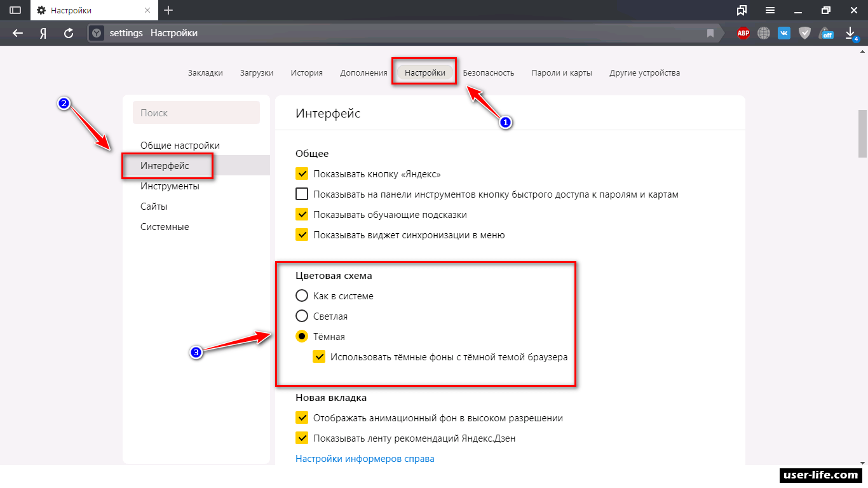Image resolution: width=868 pixels, height=488 pixels.
Task: Open the shield checkmark extension
Action: pos(804,33)
